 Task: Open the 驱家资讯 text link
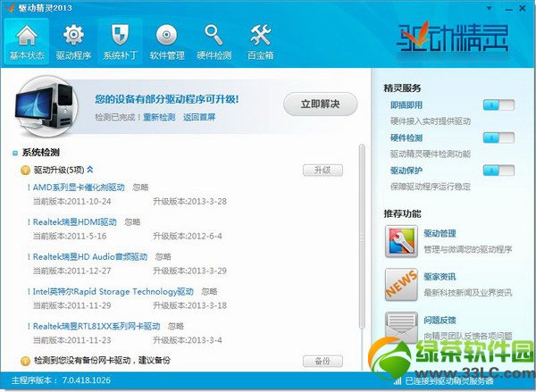(440, 277)
